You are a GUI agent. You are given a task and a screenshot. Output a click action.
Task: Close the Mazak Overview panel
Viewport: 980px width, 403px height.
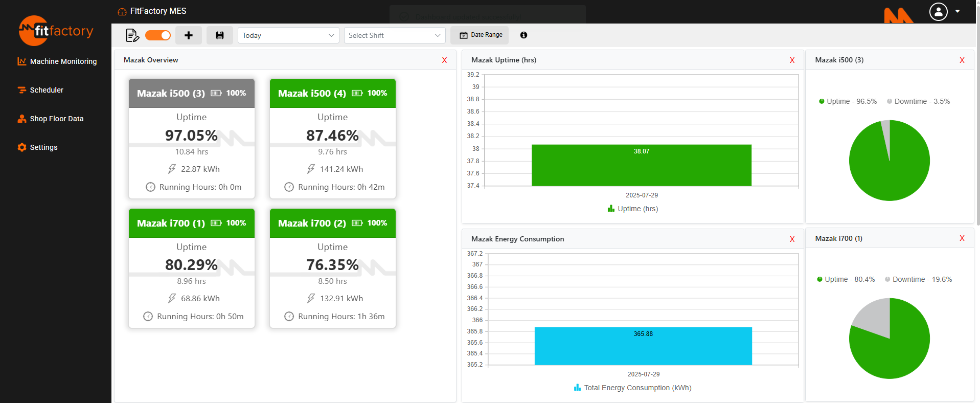(444, 60)
